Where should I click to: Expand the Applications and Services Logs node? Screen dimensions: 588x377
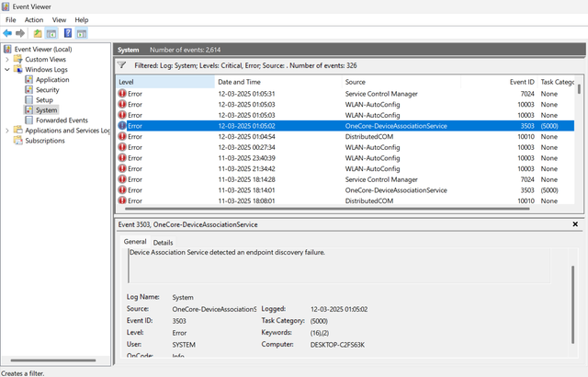click(x=6, y=131)
